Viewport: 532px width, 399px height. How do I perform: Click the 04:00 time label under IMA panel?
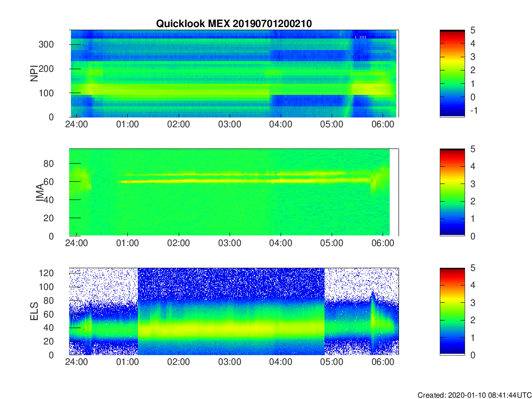[x=281, y=243]
